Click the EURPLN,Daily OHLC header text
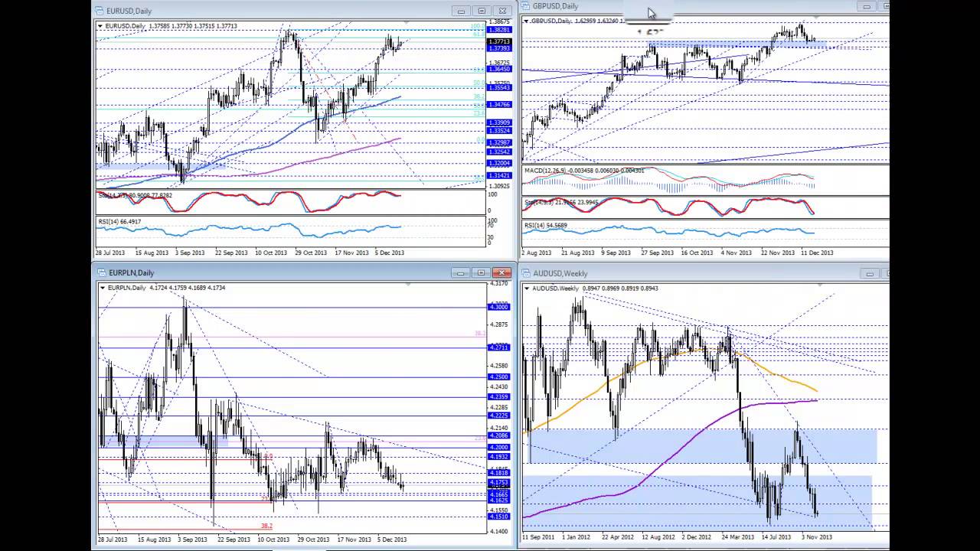The height and width of the screenshot is (551, 980). (167, 288)
